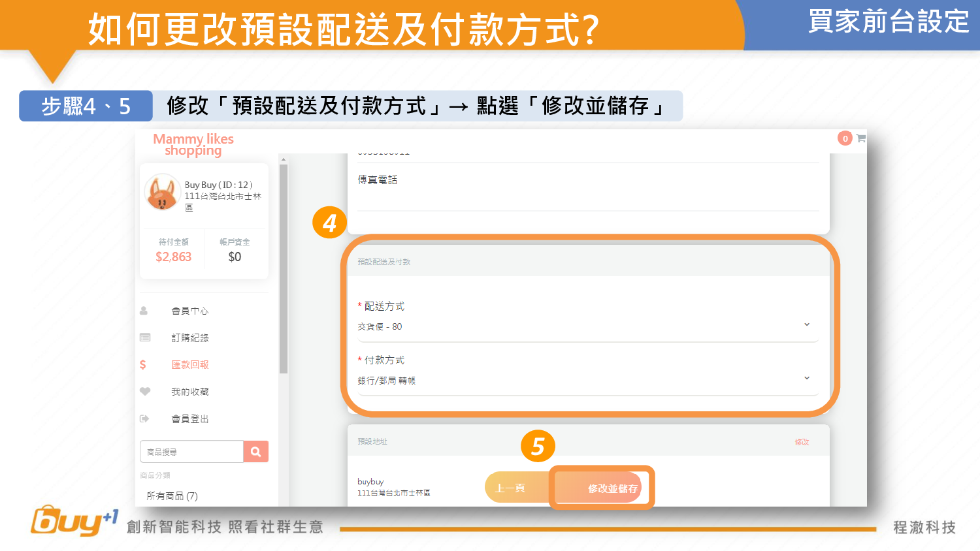
Task: Click the member center person icon
Action: (x=144, y=311)
